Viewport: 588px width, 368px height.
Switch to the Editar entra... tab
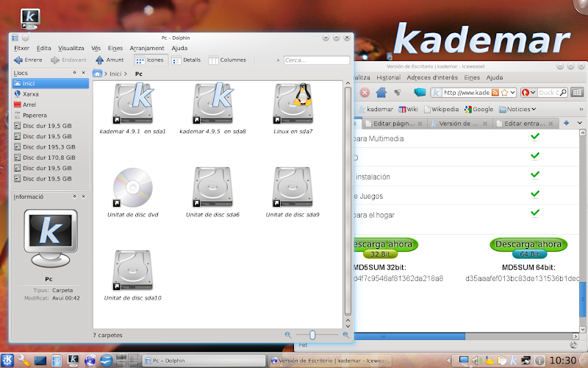[525, 123]
